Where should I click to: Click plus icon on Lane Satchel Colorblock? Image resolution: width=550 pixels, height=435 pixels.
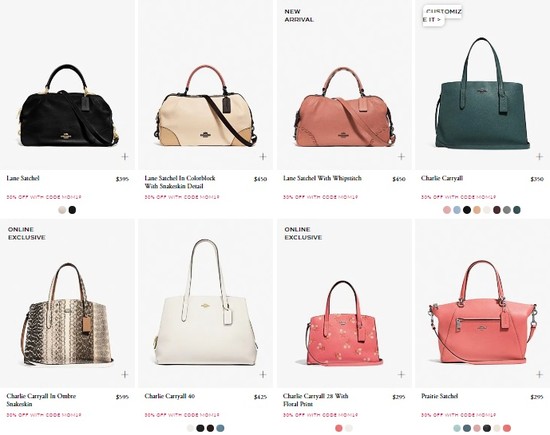click(x=263, y=156)
